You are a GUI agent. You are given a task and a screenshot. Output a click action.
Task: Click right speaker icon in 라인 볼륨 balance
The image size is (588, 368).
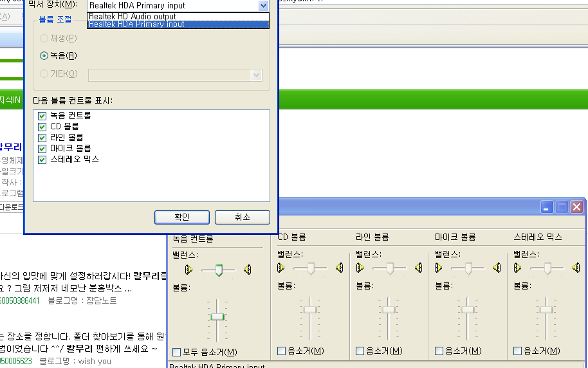[419, 268]
